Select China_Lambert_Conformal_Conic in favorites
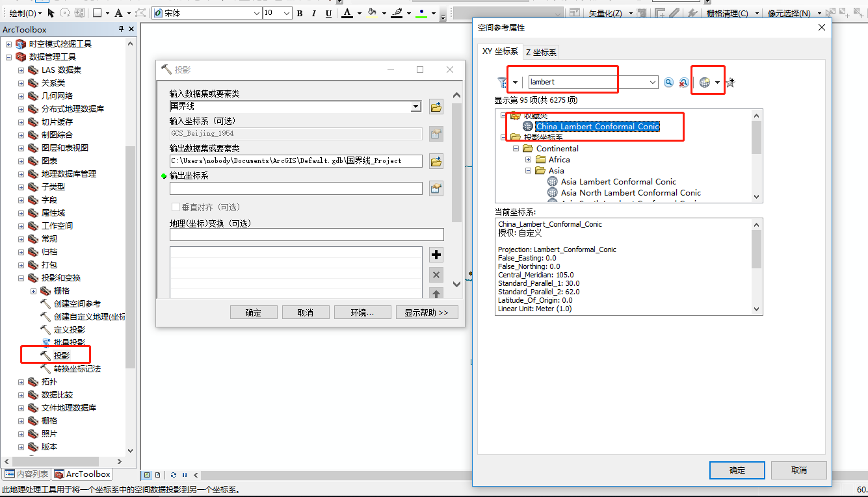The width and height of the screenshot is (868, 497). tap(597, 127)
